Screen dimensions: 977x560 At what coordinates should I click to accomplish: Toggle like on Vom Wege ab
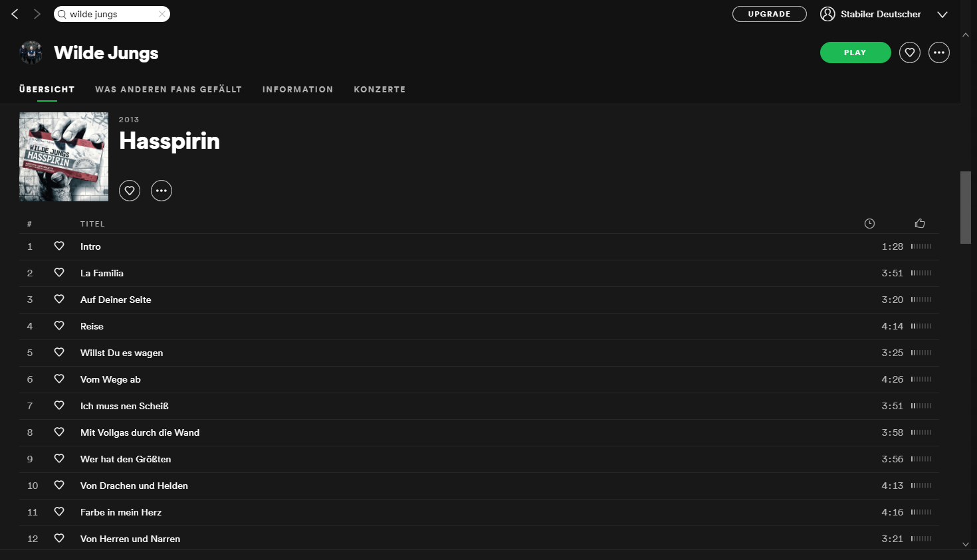(x=59, y=379)
